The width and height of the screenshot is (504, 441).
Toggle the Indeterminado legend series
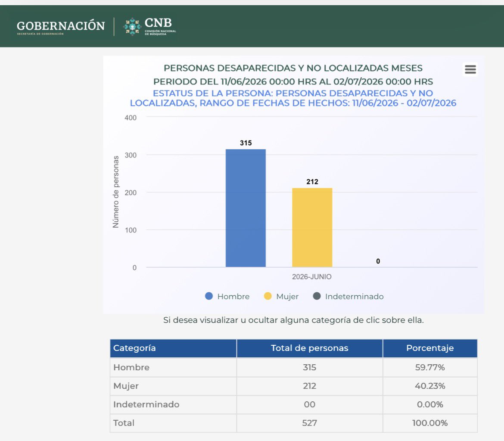pyautogui.click(x=348, y=296)
